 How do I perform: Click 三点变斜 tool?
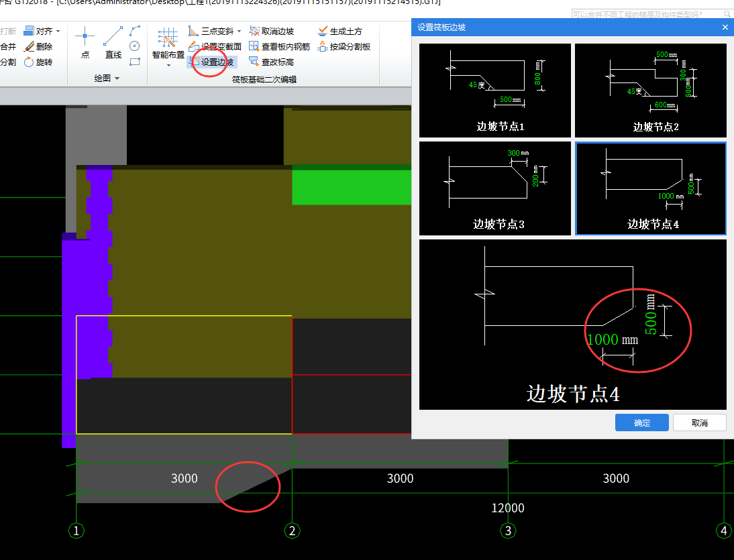coord(211,32)
